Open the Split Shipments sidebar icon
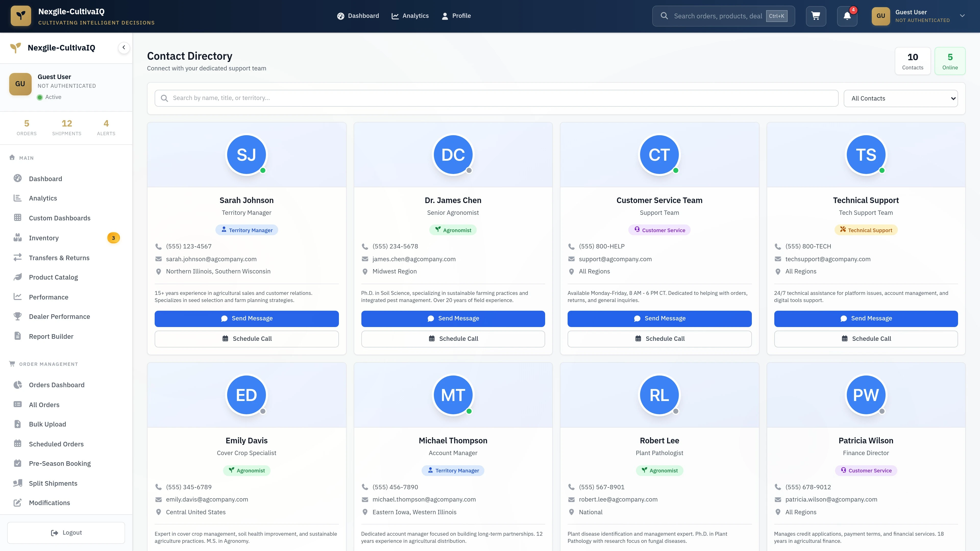Viewport: 980px width, 551px height. coord(18,483)
